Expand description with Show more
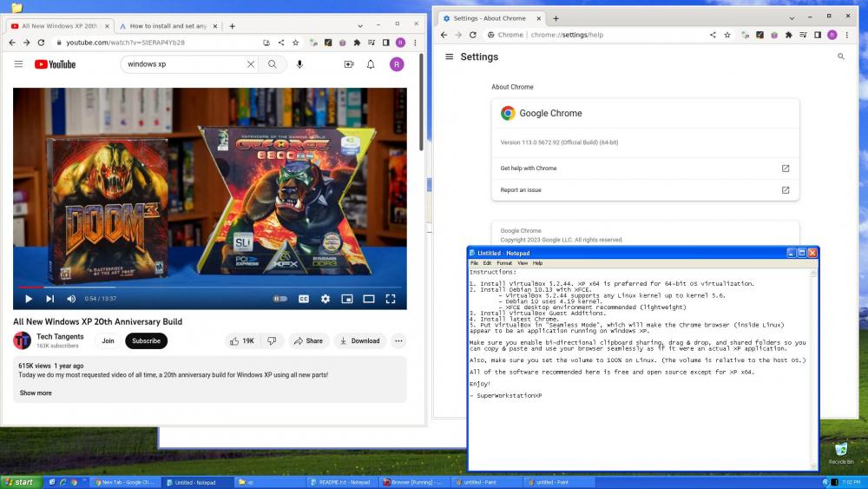Viewport: 868px width, 489px height. 36,393
